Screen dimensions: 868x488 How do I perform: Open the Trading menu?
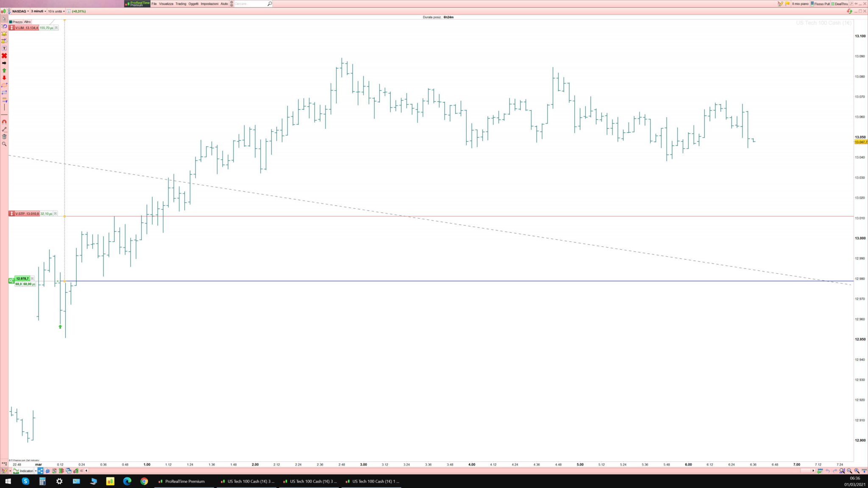point(181,4)
